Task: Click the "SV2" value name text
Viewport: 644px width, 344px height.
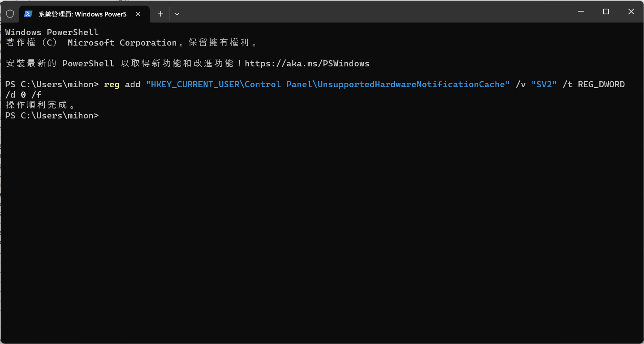Action: [x=544, y=85]
